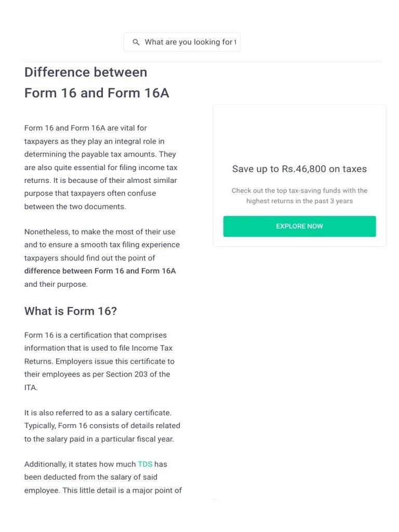Click the salary certificate paragraph
This screenshot has width=399, height=532.
pos(102,425)
